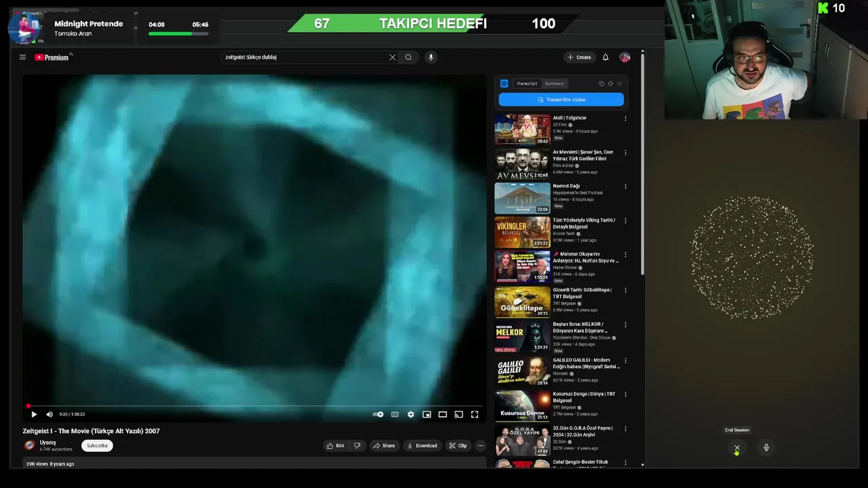This screenshot has width=868, height=488.
Task: Toggle subtitles CC button
Action: (x=395, y=414)
